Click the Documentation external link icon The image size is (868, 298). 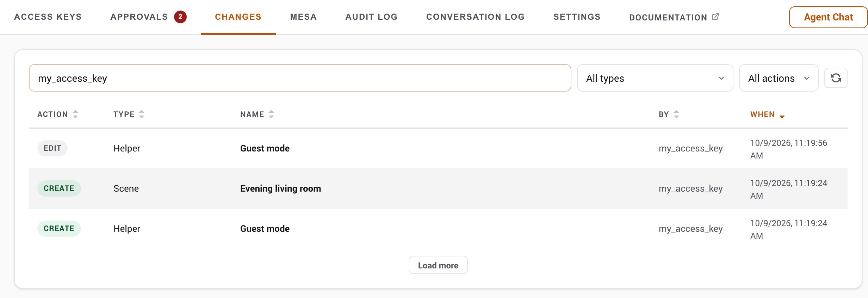(x=715, y=17)
